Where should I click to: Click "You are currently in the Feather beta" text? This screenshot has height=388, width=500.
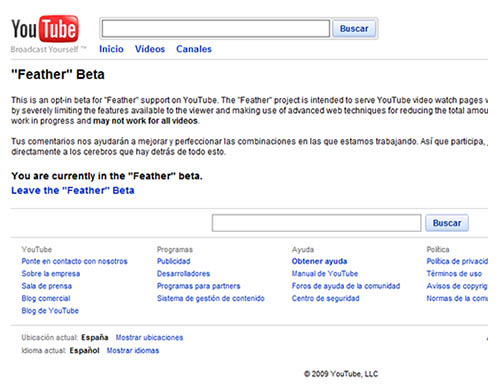click(x=107, y=176)
